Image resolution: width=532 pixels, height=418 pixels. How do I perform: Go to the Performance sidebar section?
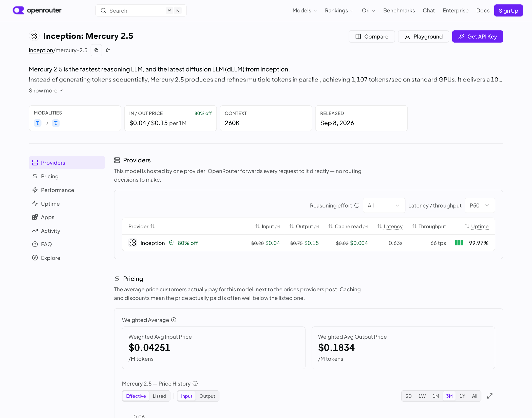[x=67, y=190]
